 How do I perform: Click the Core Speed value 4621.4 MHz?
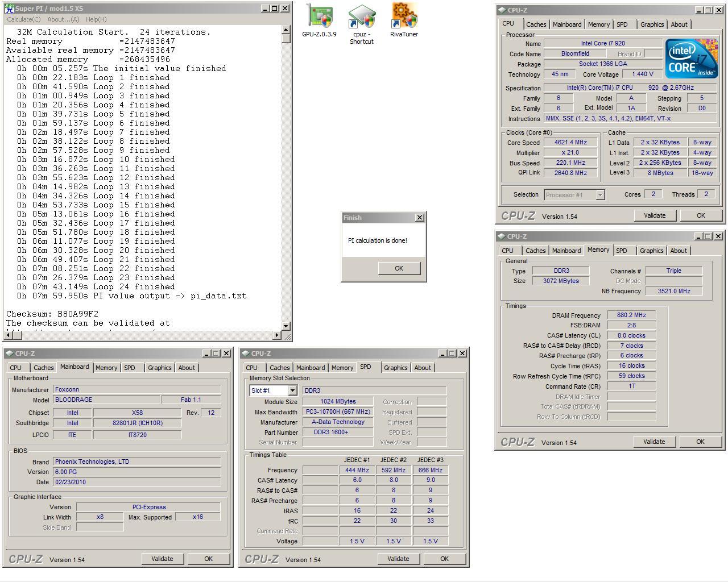[570, 143]
